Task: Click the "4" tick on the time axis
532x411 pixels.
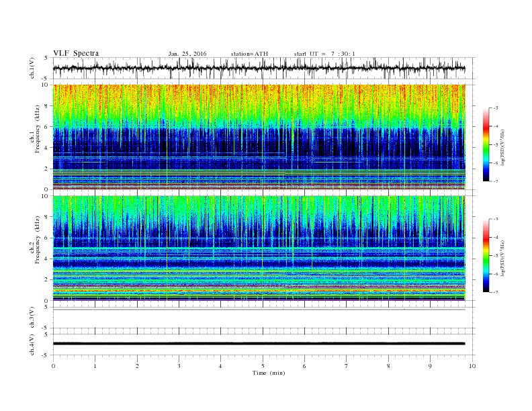Action: coord(220,366)
